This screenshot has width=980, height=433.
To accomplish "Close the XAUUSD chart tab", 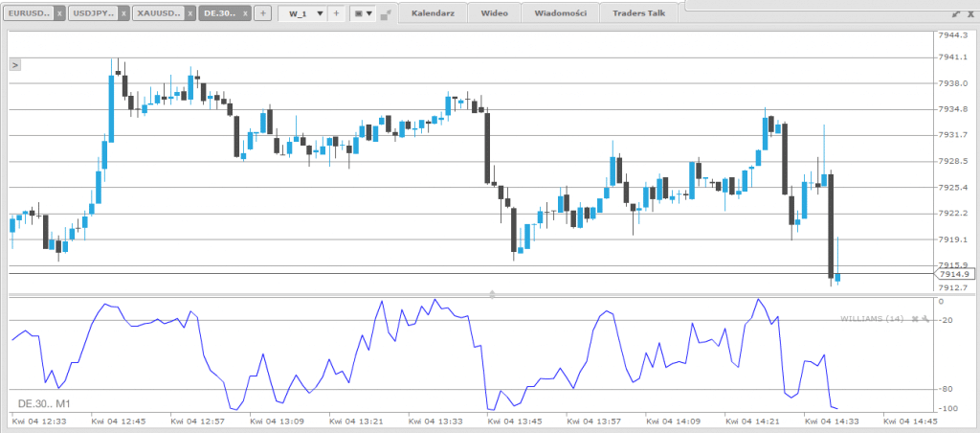I will point(188,14).
